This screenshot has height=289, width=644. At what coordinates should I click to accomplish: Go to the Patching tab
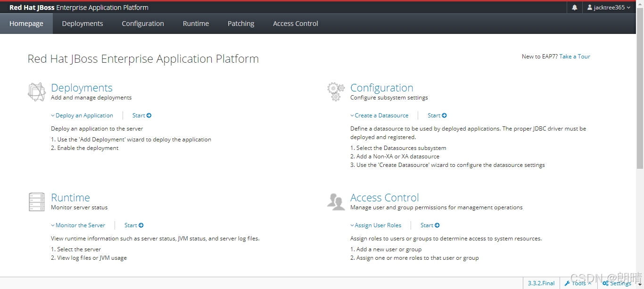pyautogui.click(x=241, y=24)
